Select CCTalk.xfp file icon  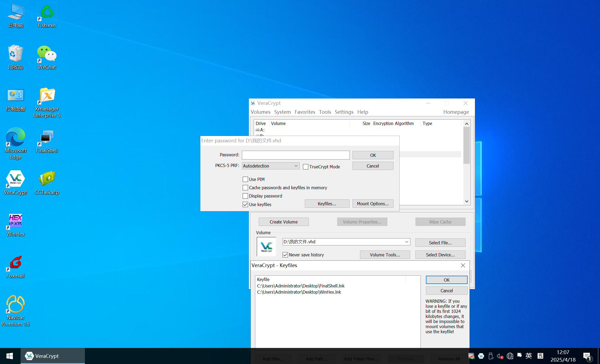[x=47, y=183]
